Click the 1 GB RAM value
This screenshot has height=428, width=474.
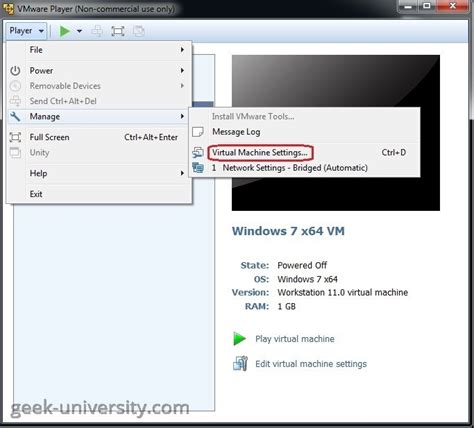[x=287, y=306]
